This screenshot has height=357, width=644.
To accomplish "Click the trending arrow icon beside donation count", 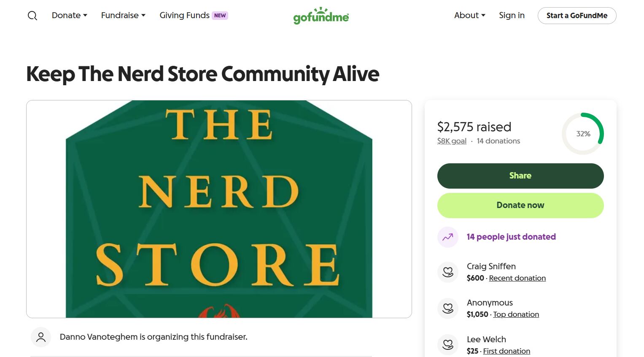I will pos(447,237).
